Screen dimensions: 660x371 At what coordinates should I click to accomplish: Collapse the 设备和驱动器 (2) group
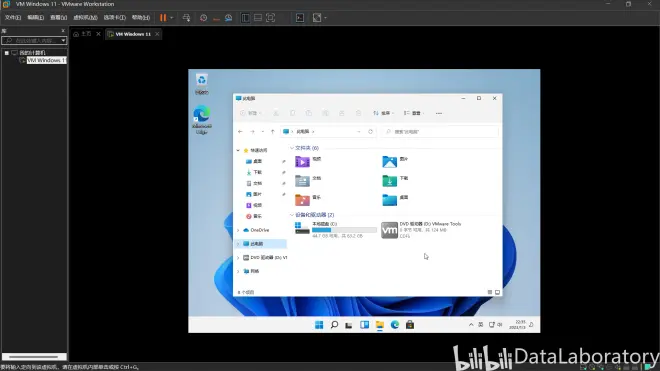point(292,215)
